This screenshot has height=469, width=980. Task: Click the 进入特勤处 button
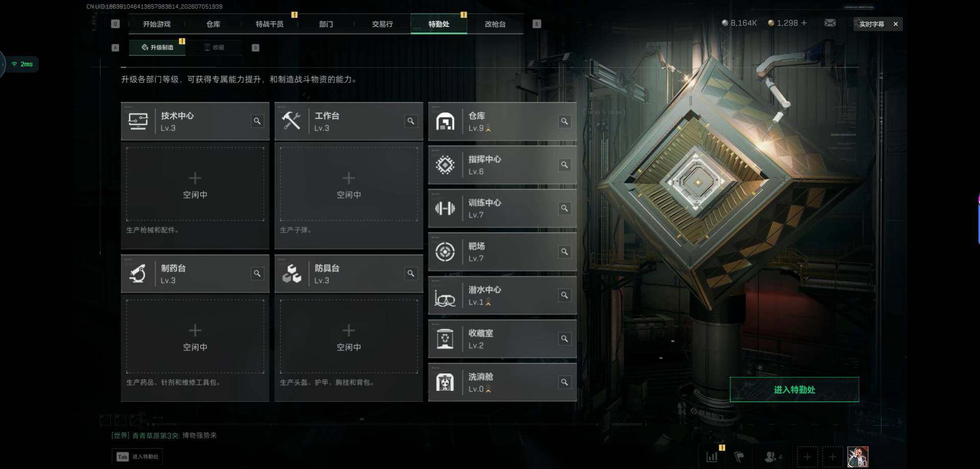(794, 389)
